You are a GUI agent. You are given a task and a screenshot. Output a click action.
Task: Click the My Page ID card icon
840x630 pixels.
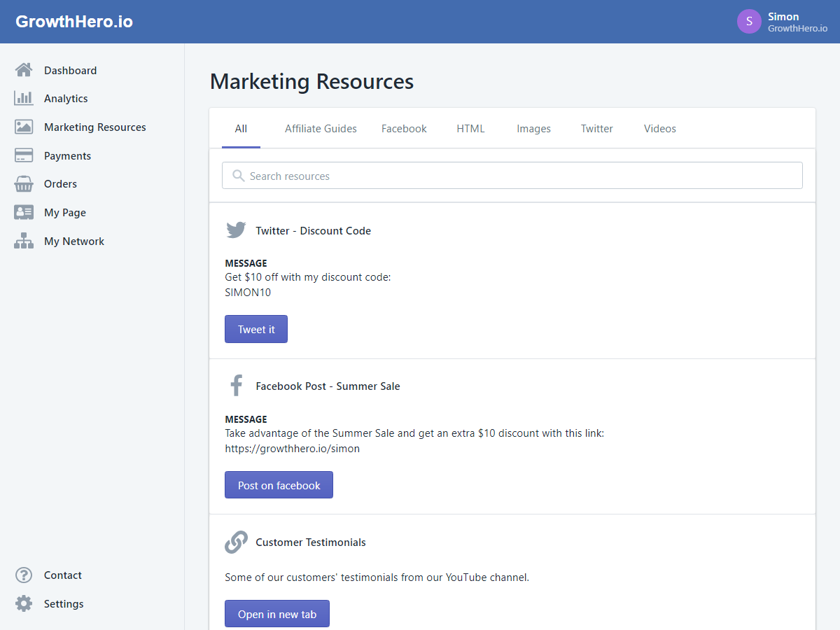pos(24,213)
